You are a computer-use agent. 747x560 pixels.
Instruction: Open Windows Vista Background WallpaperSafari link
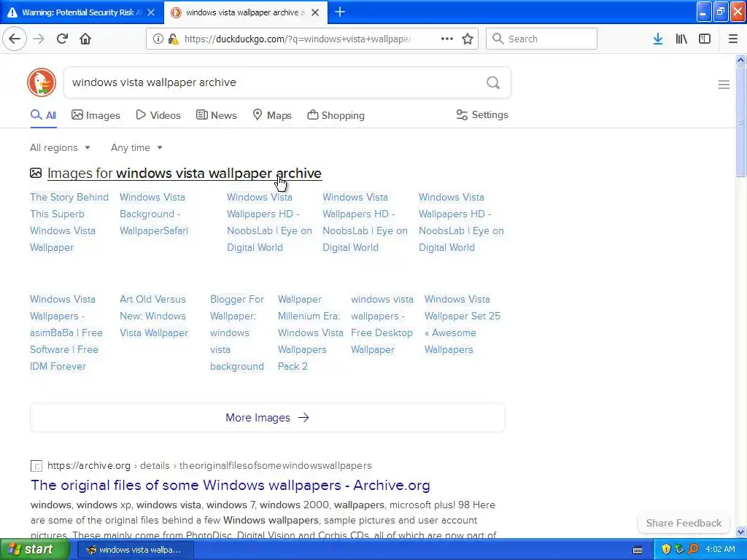pos(154,214)
